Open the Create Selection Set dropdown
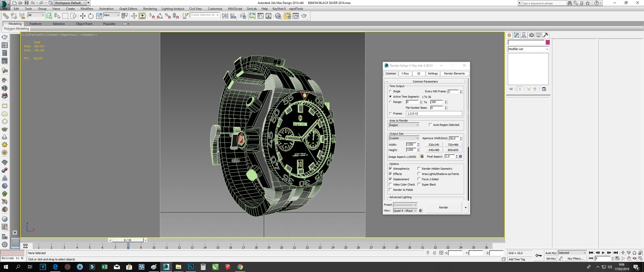The width and height of the screenshot is (644, 272). point(205,15)
